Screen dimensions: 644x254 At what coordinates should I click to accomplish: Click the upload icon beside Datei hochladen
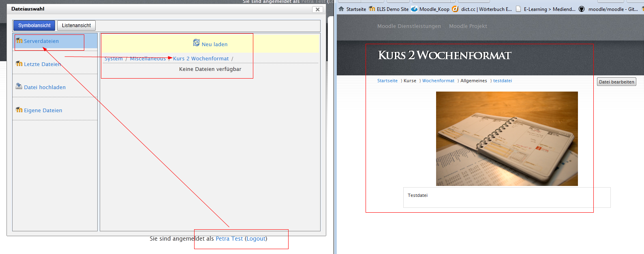click(19, 86)
